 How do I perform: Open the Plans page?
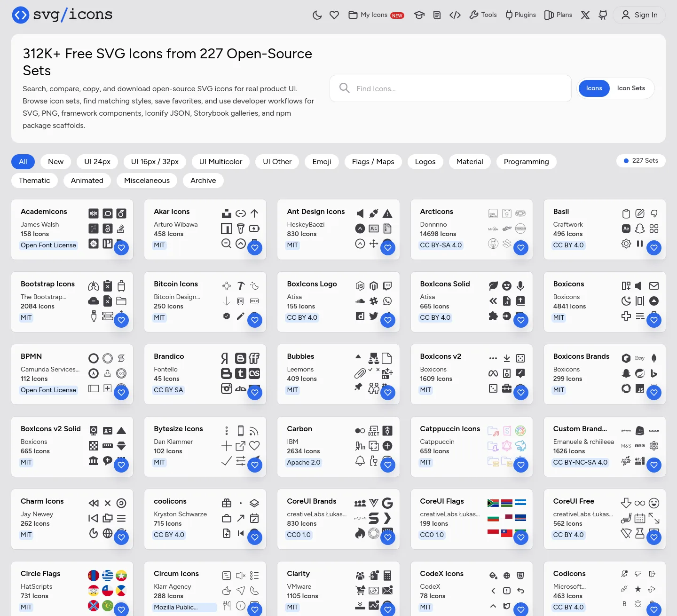pos(558,15)
